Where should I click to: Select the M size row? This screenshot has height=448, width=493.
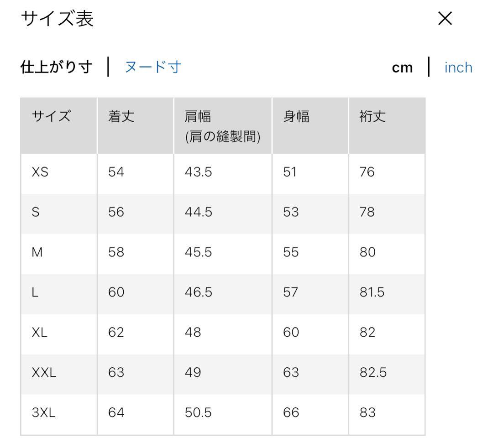point(39,252)
